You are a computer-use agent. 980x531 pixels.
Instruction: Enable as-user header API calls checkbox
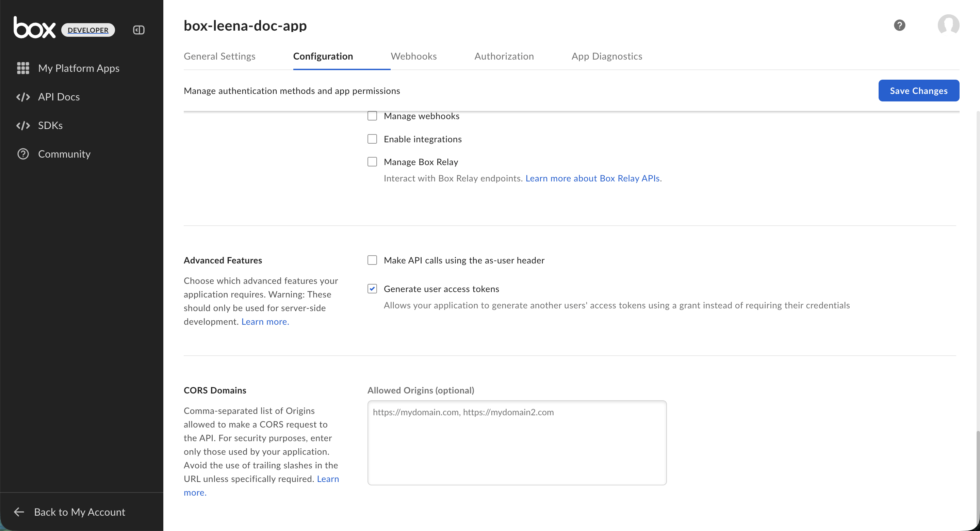[x=372, y=260]
